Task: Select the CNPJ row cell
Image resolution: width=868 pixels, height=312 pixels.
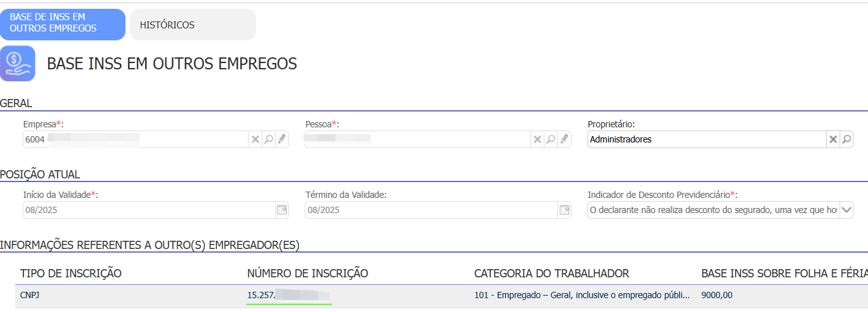Action: 30,295
